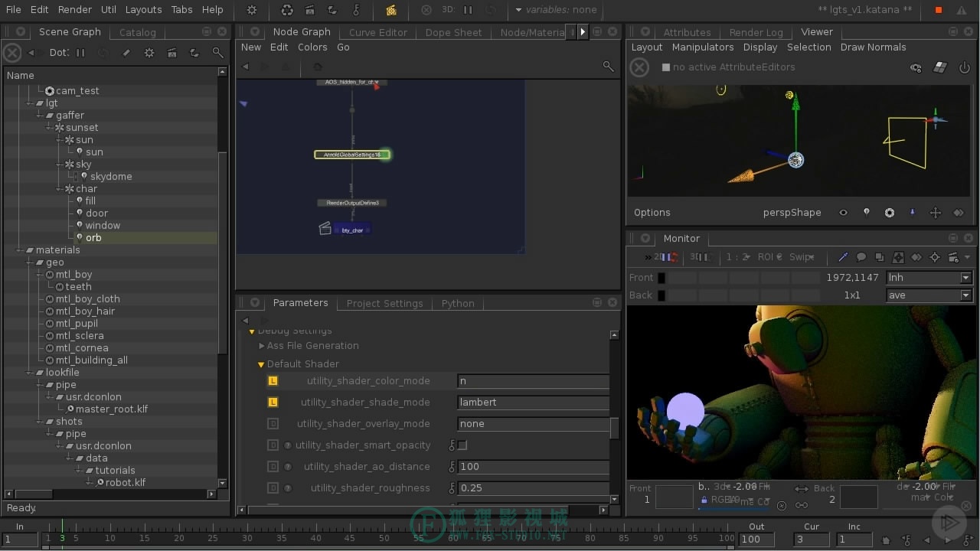
Task: Click the gear icon in top toolbar
Action: (252, 10)
